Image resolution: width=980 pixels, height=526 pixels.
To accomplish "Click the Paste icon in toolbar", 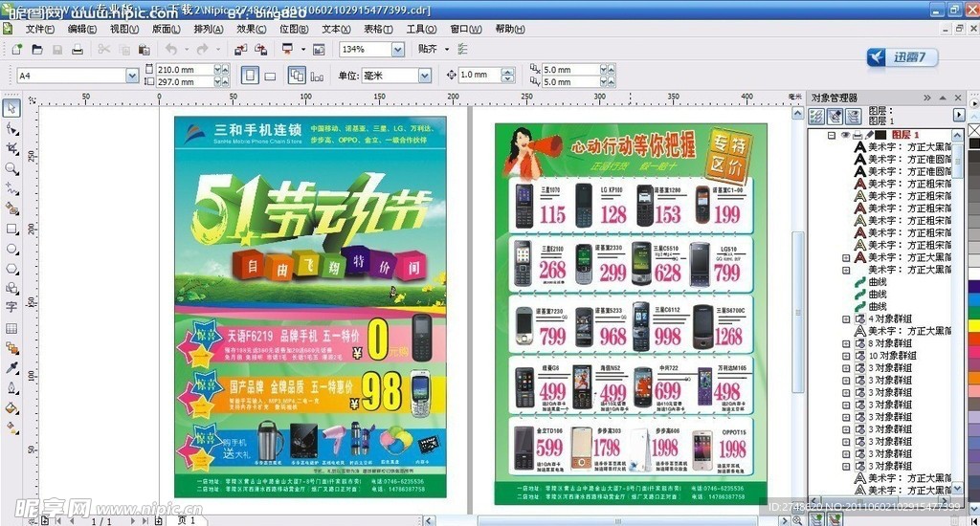I will pos(145,49).
